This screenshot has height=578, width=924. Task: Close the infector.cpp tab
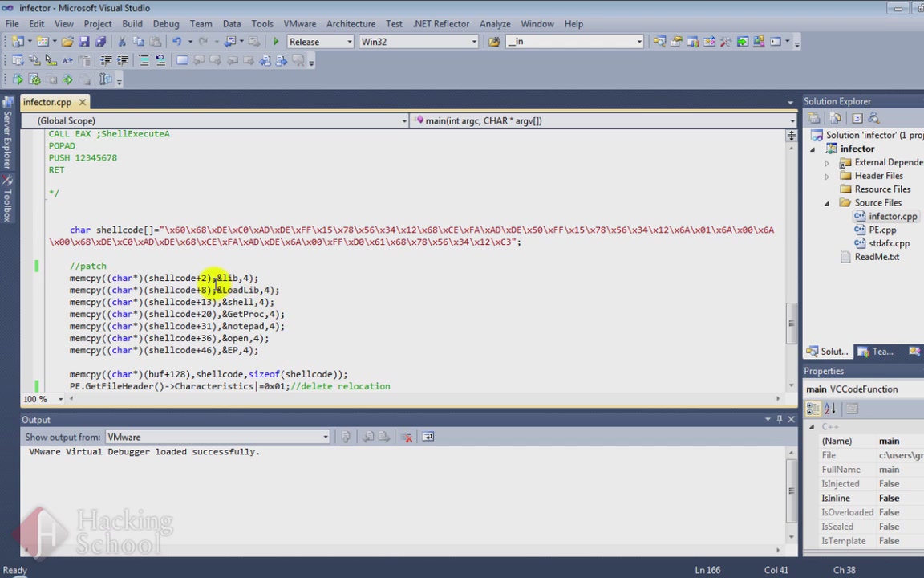[83, 102]
